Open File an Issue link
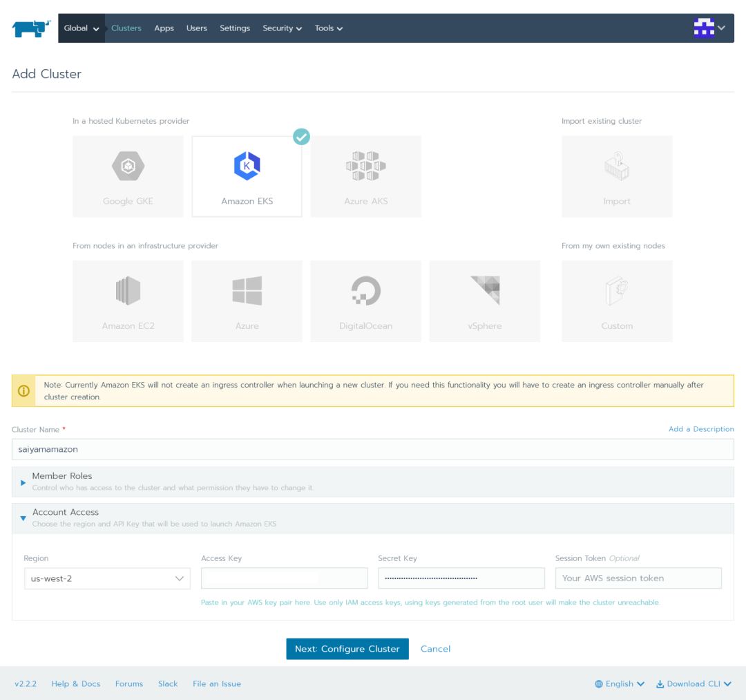The width and height of the screenshot is (746, 700). click(217, 684)
